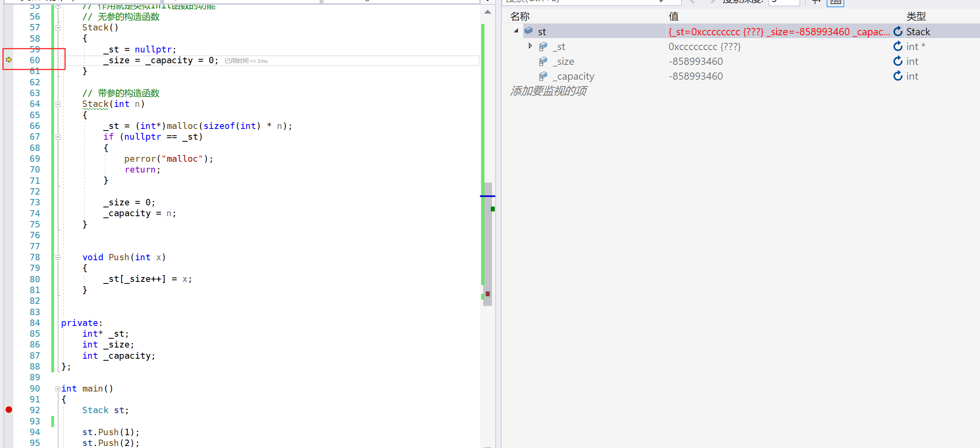Click the st object cube icon
Image resolution: width=980 pixels, height=448 pixels.
[x=528, y=31]
